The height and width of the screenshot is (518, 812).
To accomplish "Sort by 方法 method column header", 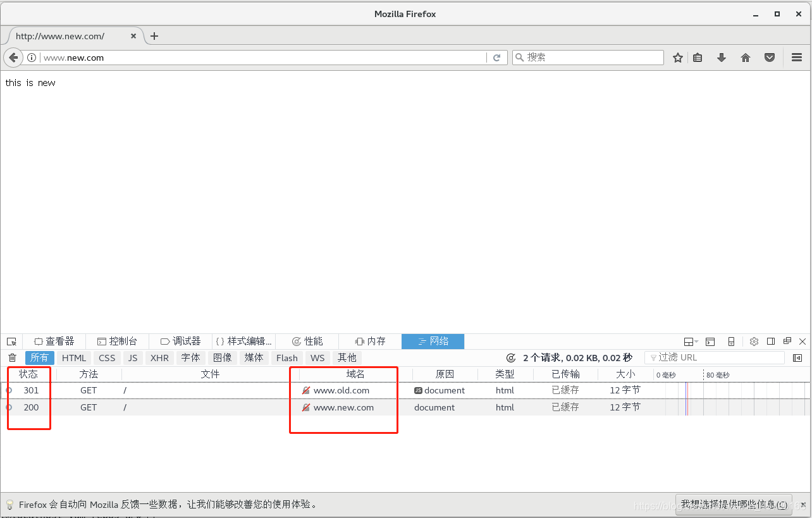I will pyautogui.click(x=89, y=374).
